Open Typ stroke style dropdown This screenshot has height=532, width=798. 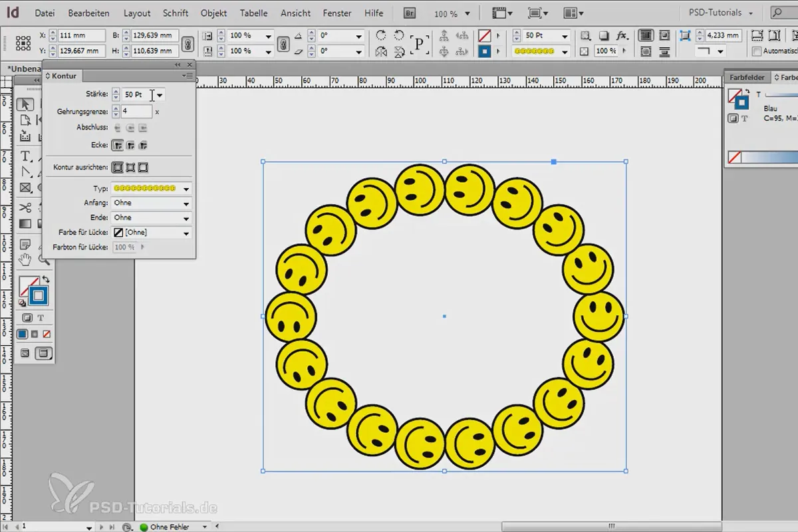(186, 189)
